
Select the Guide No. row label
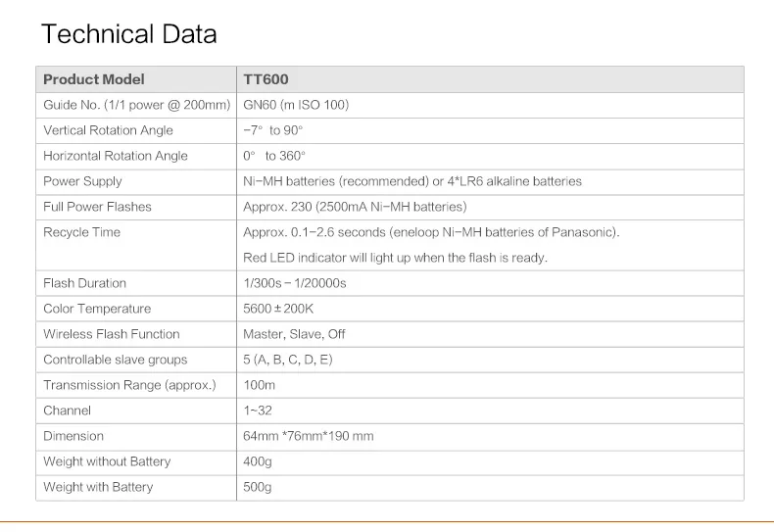click(136, 105)
